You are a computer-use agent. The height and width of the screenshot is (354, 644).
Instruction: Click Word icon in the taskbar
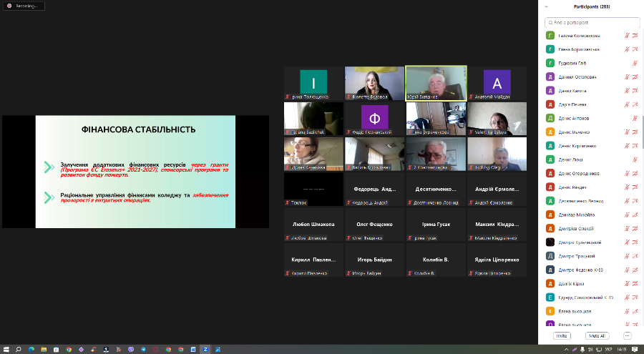click(x=192, y=349)
